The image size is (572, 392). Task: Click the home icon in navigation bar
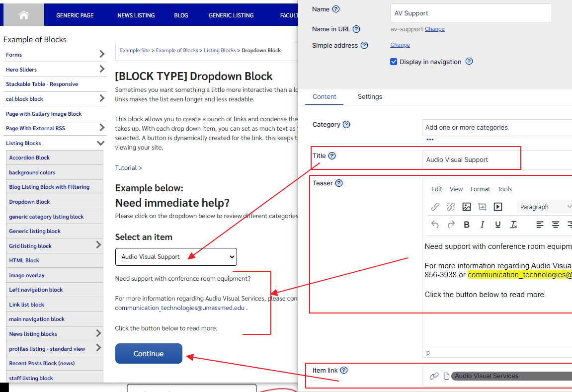(23, 15)
